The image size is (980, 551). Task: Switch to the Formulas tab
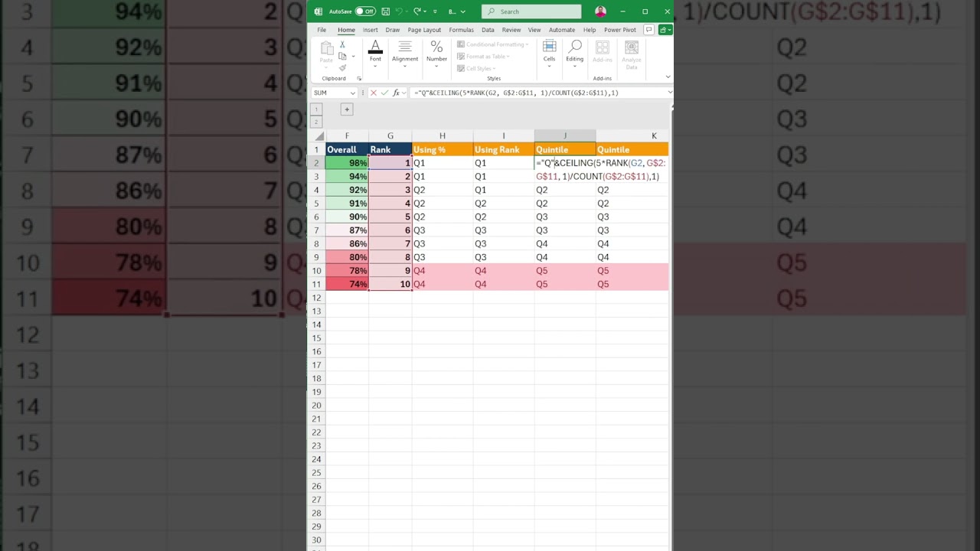[461, 30]
